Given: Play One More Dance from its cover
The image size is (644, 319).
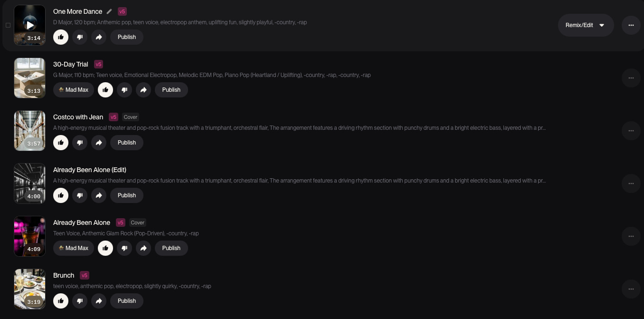Looking at the screenshot, I should (x=30, y=25).
